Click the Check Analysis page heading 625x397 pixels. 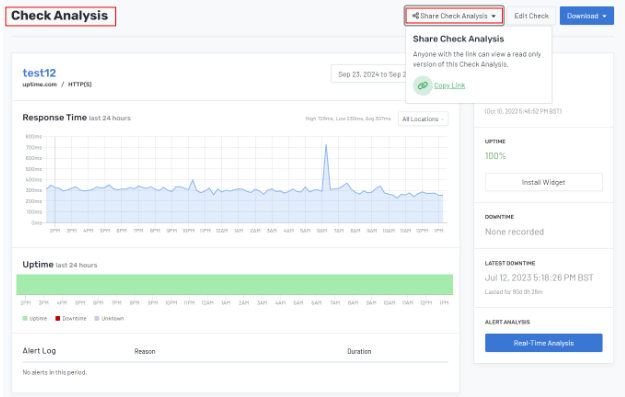[x=59, y=16]
